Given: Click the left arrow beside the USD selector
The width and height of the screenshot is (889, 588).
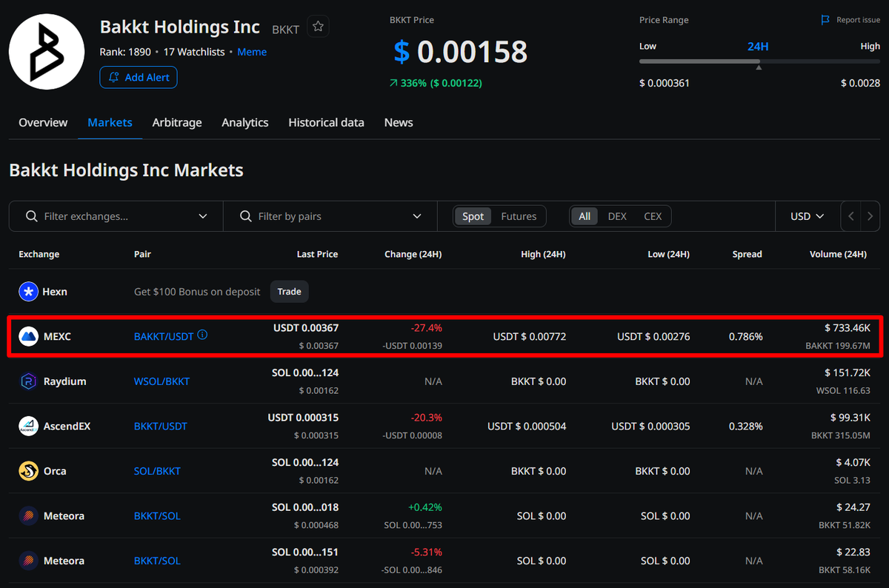Looking at the screenshot, I should (x=851, y=216).
